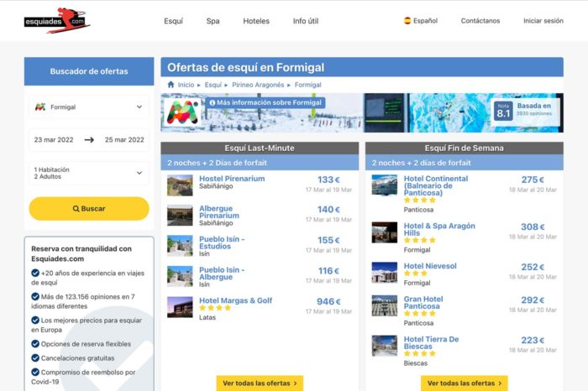Image resolution: width=588 pixels, height=391 pixels.
Task: Click Ver todas las ofertas under Last-Minute
Action: tap(260, 383)
